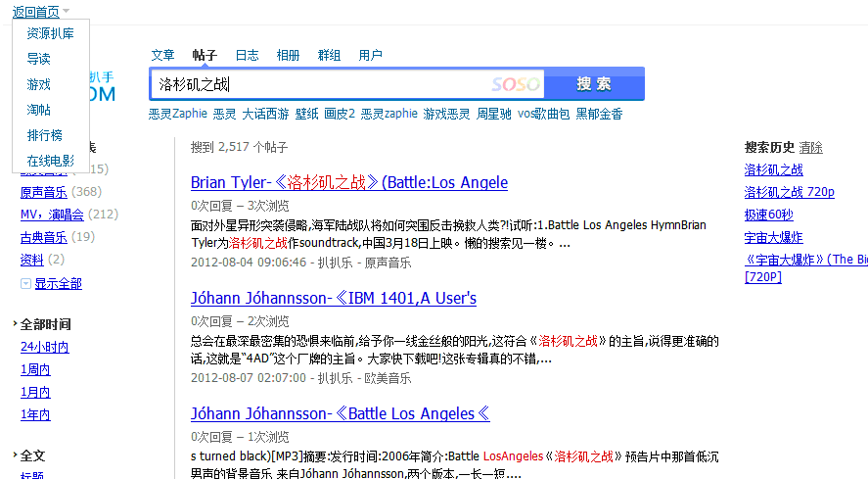Switch to the 文章 search tab
Viewport: 868px width, 479px height.
point(162,55)
